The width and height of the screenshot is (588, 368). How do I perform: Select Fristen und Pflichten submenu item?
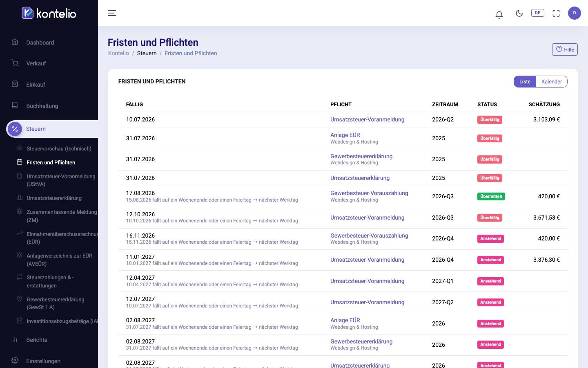click(51, 162)
